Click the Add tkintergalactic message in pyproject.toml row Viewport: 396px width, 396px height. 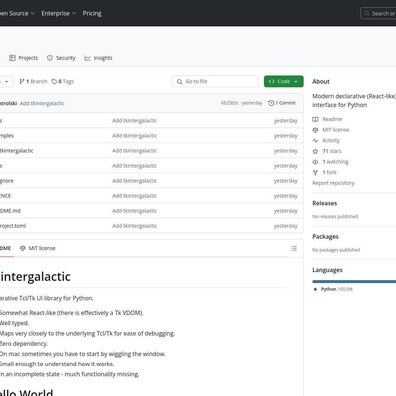(134, 226)
